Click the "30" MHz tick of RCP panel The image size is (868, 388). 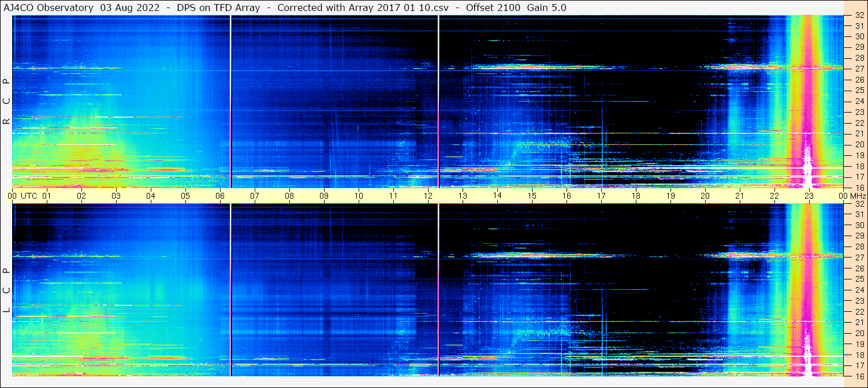click(859, 36)
